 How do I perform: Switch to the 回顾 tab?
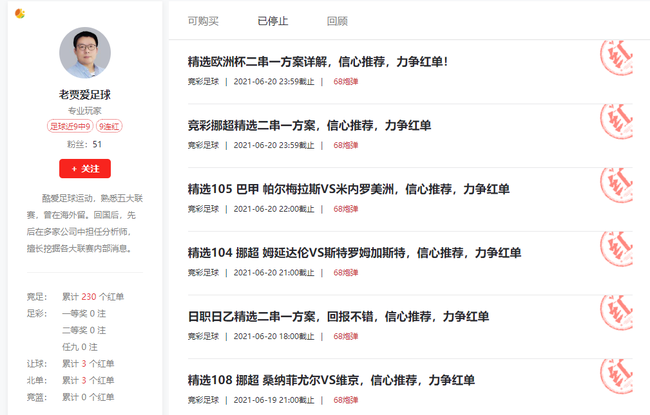click(337, 21)
